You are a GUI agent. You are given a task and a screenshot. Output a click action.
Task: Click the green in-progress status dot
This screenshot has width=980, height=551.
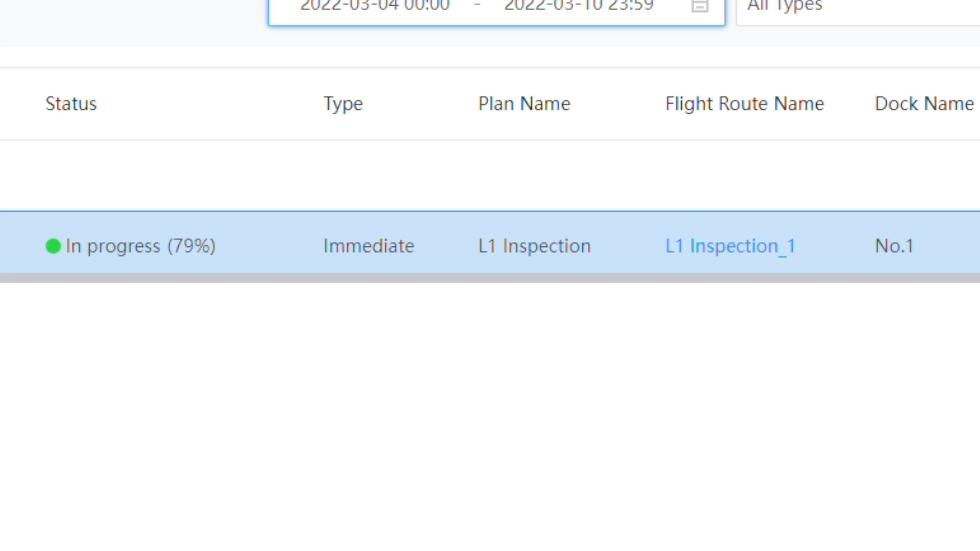pyautogui.click(x=53, y=246)
